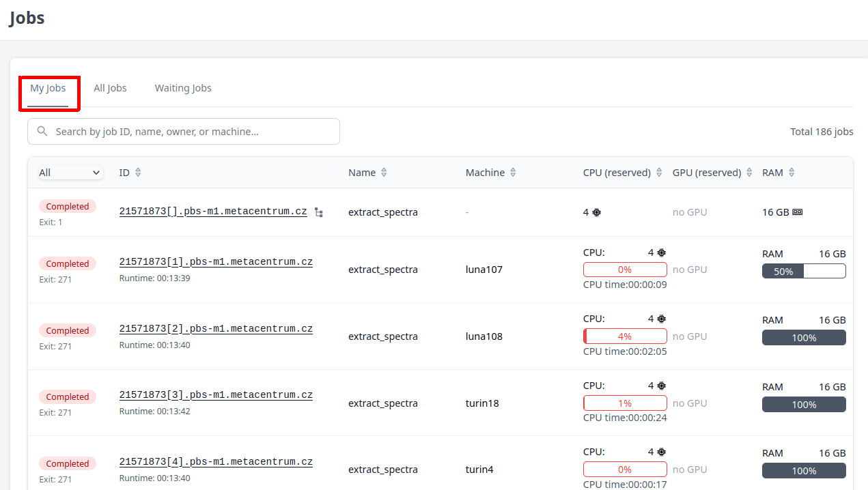Click the Jobs page heading
Image resolution: width=868 pixels, height=490 pixels.
coord(27,18)
